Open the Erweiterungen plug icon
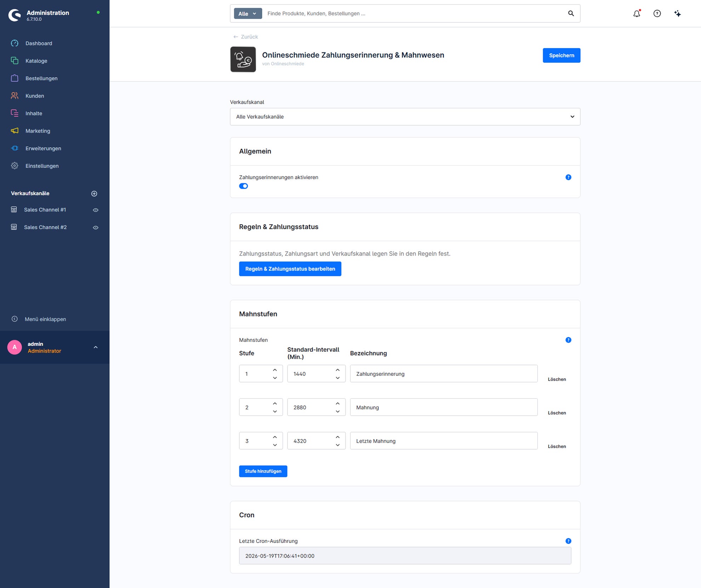 tap(15, 148)
